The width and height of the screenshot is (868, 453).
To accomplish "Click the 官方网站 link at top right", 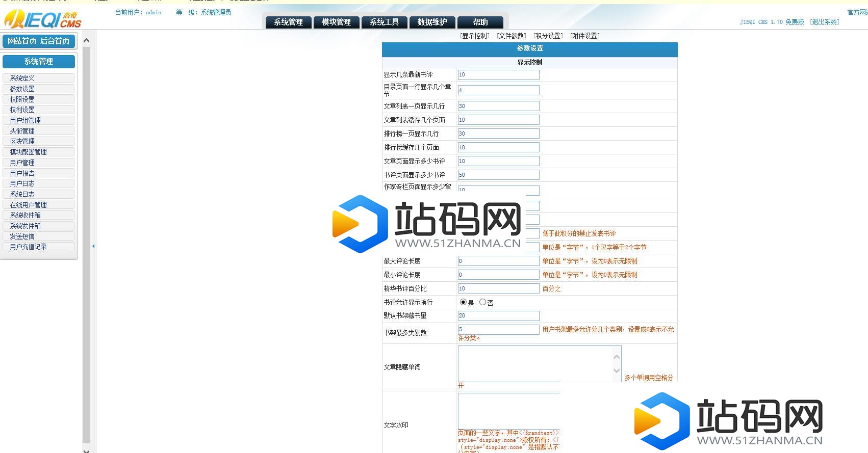I will pyautogui.click(x=858, y=12).
